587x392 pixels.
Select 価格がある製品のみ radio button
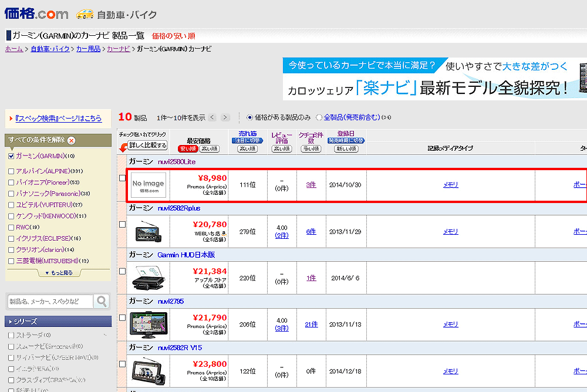point(249,117)
